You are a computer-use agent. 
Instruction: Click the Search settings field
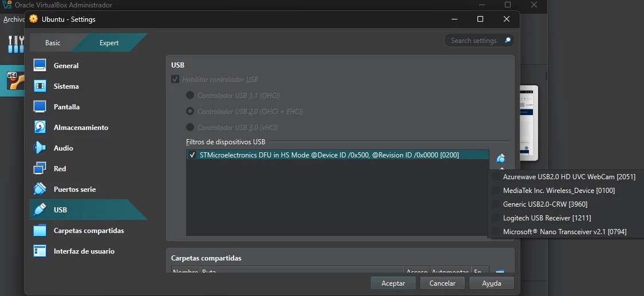479,40
